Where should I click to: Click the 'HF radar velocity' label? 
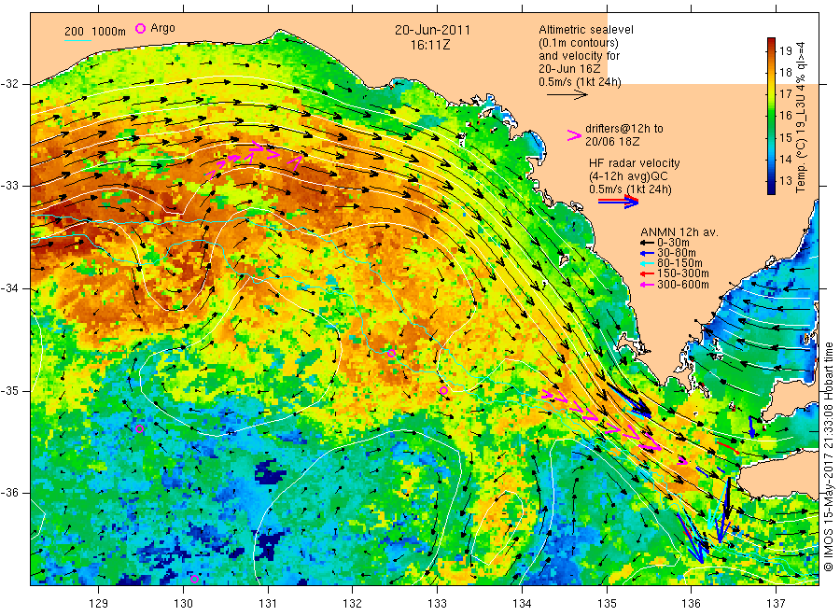click(x=635, y=162)
